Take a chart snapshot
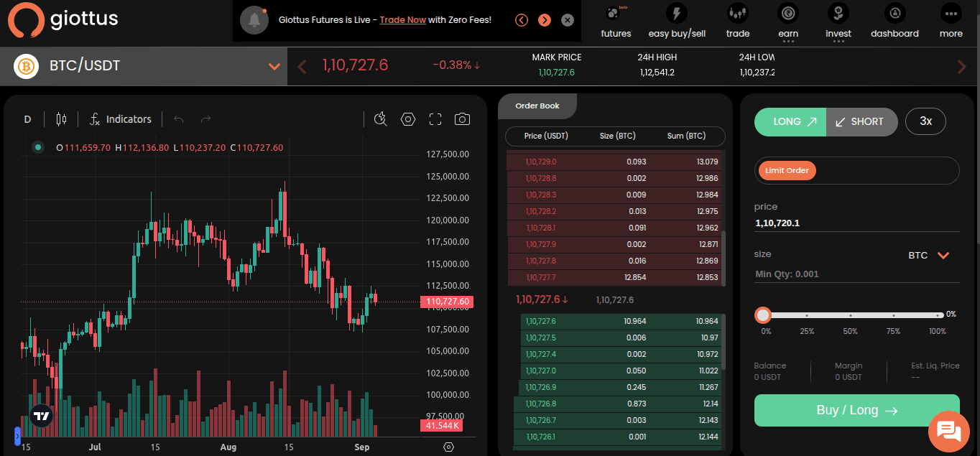980x456 pixels. click(x=463, y=119)
